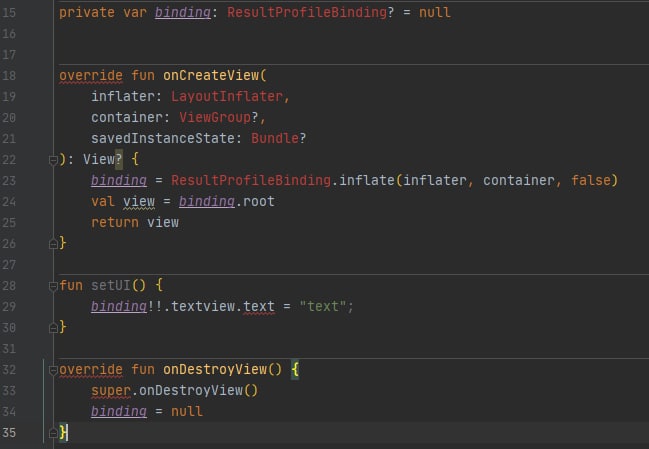Click inflate method call on line 23
The image size is (649, 449).
point(366,180)
